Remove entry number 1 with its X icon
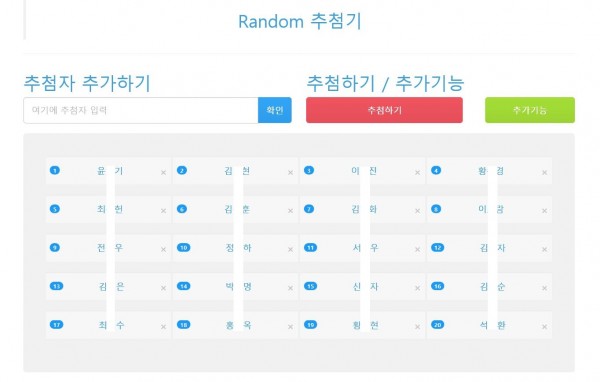The height and width of the screenshot is (382, 600). 163,173
